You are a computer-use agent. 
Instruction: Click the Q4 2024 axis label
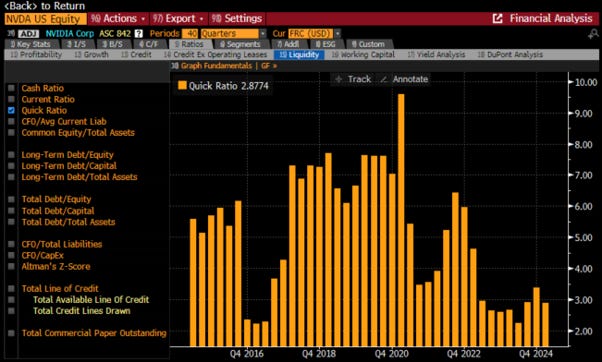coord(536,354)
